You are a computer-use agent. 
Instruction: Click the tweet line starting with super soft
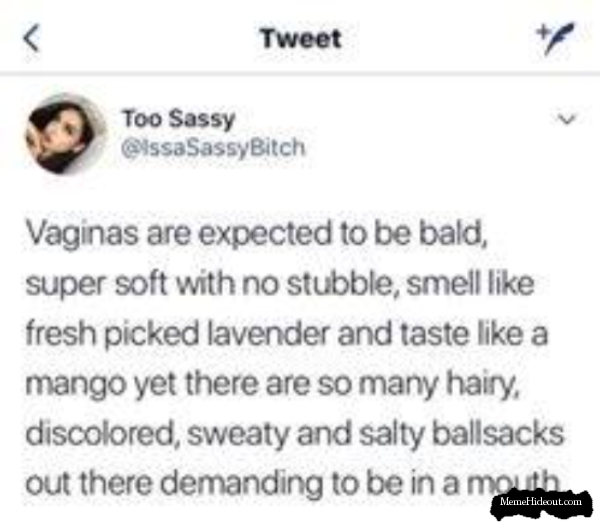coord(280,284)
